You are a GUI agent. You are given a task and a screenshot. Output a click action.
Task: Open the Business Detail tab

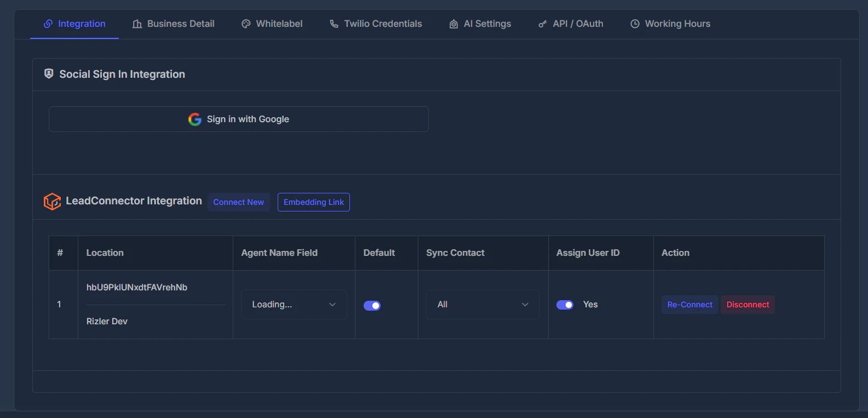tap(173, 24)
